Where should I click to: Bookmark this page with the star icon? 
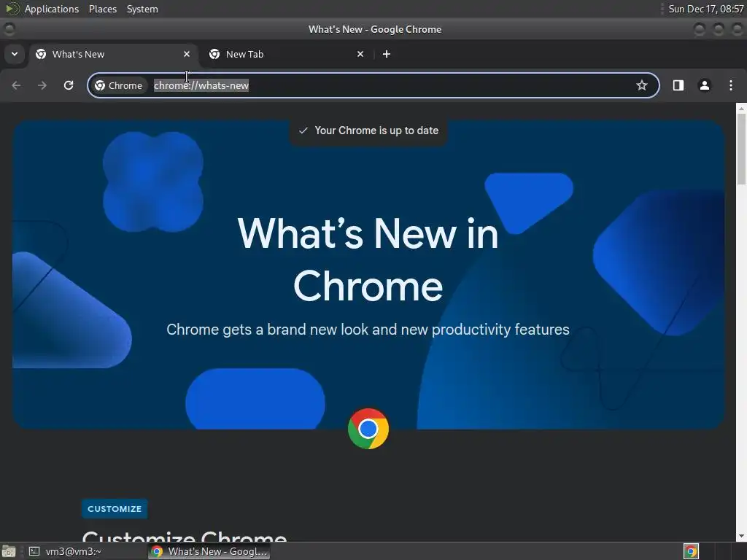pyautogui.click(x=642, y=85)
